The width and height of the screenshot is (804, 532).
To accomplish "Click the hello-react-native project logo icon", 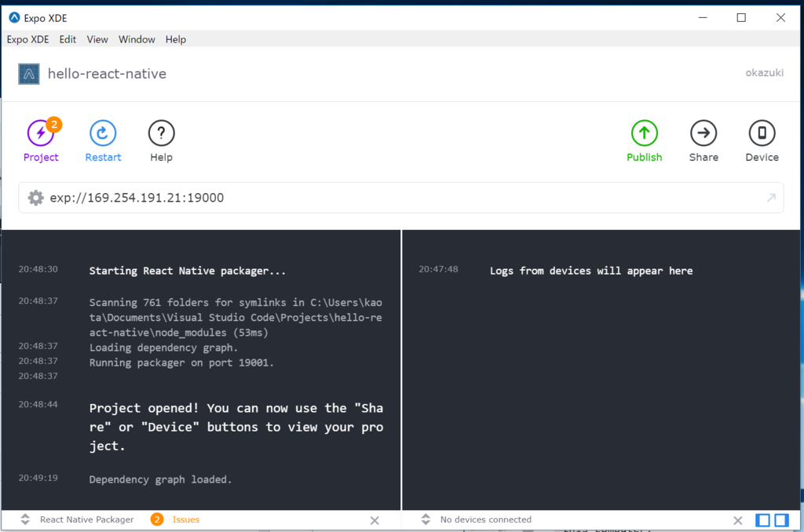I will (29, 75).
